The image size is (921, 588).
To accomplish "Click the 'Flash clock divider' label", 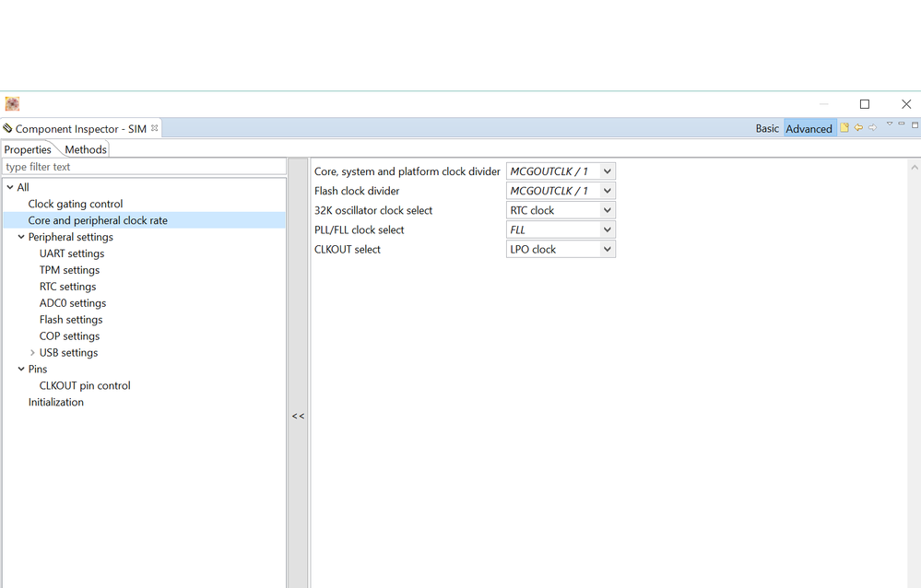I will tap(357, 191).
